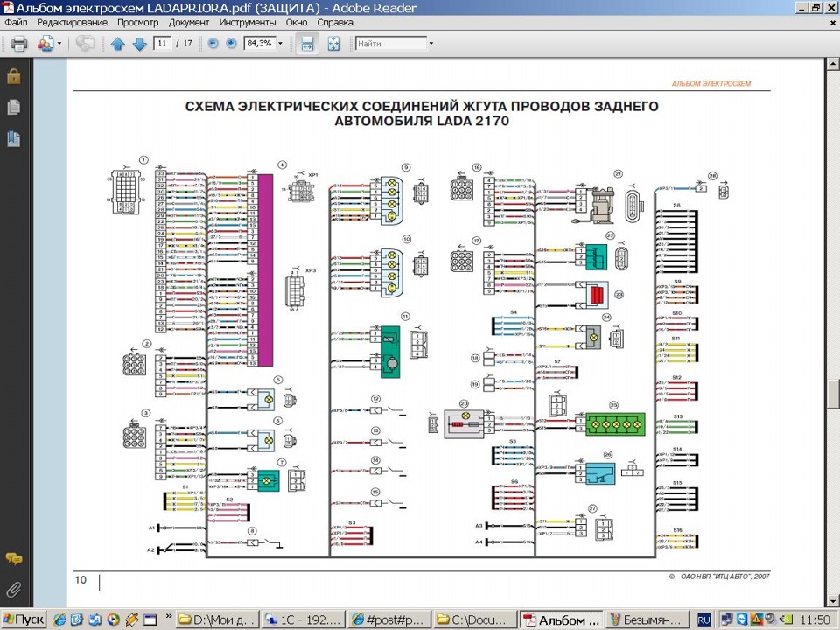Click the system clock showing 11:50
The height and width of the screenshot is (630, 840).
coord(815,619)
